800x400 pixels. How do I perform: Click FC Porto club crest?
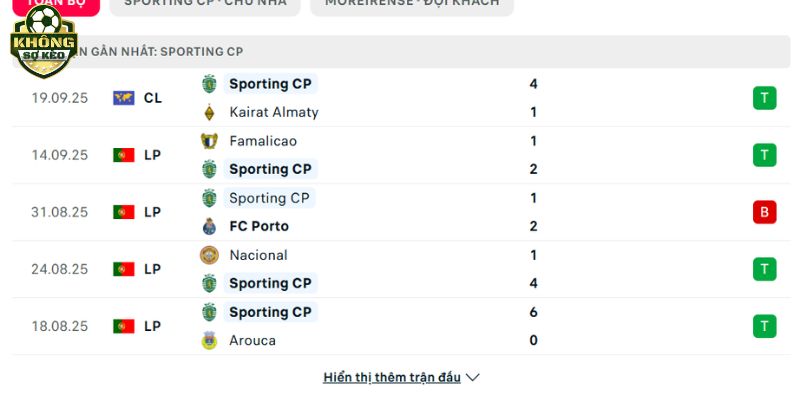point(209,226)
